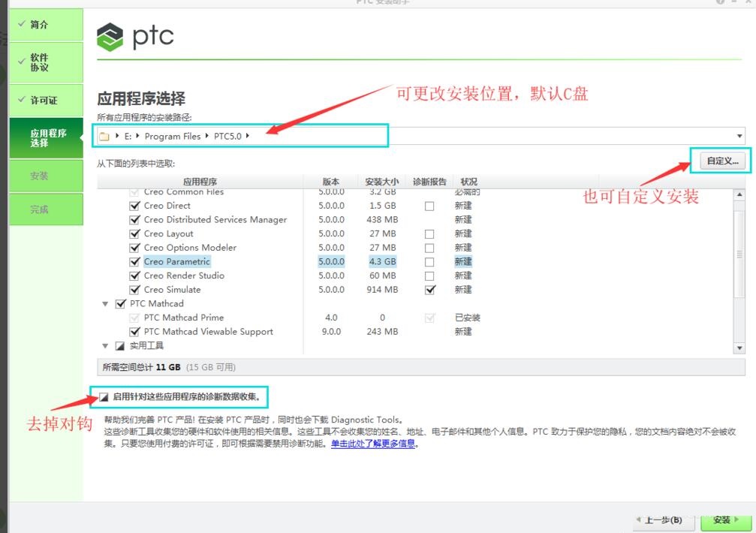Click the 9.0.0 version cell

coord(331,332)
